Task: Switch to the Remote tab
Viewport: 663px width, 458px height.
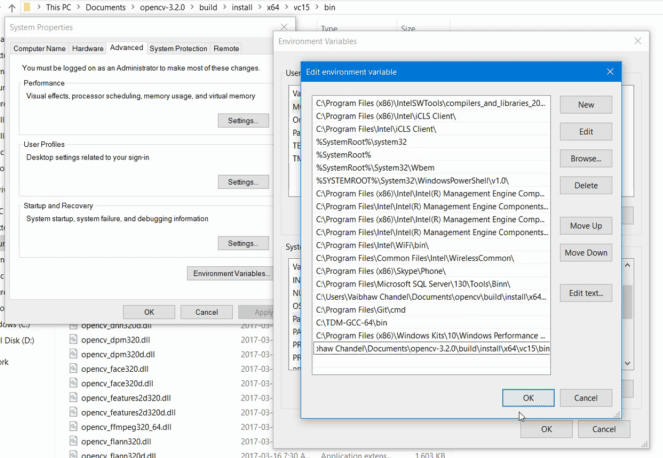Action: [x=226, y=49]
